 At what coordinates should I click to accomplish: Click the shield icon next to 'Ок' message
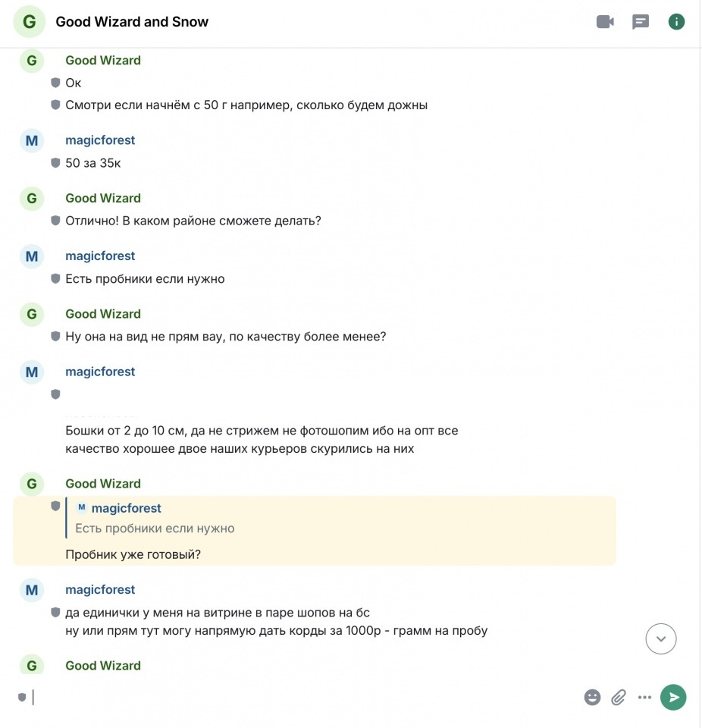pos(55,83)
